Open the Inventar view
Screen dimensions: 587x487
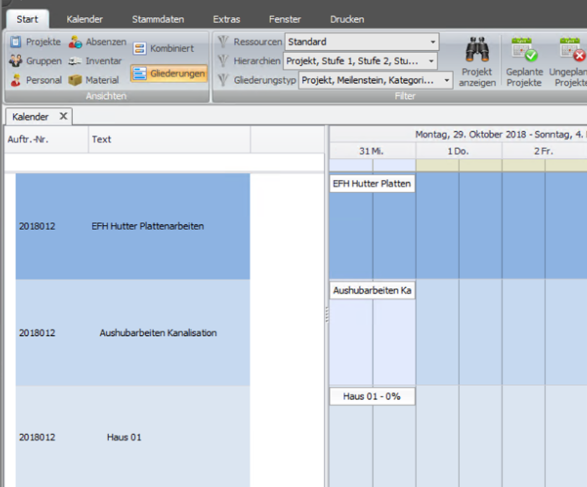click(x=75, y=61)
